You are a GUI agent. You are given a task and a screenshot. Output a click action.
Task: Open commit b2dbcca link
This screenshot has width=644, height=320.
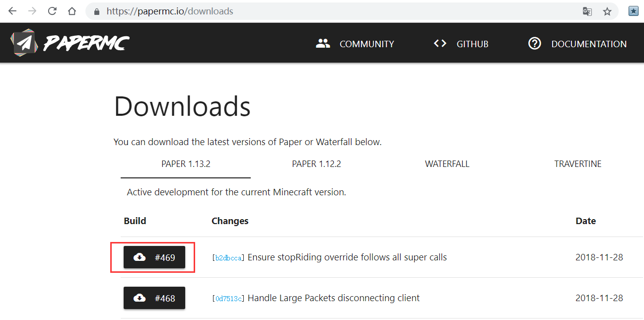[x=228, y=258]
